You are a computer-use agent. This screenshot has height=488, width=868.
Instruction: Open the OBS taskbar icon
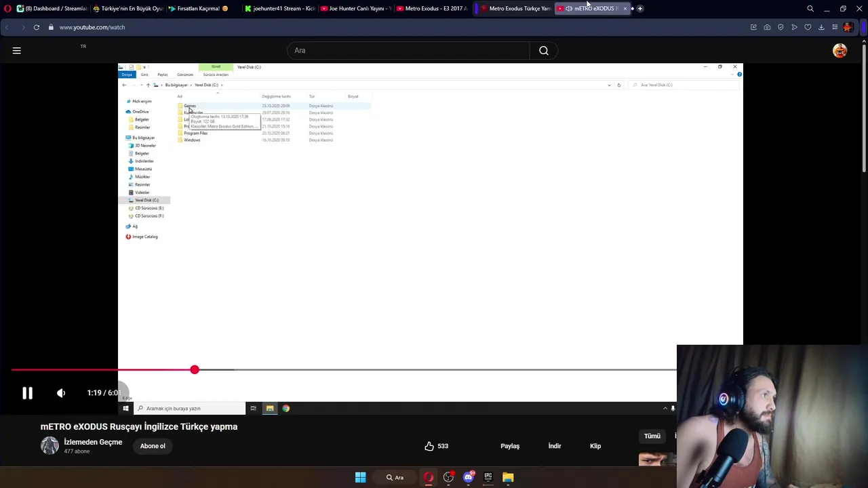448,477
